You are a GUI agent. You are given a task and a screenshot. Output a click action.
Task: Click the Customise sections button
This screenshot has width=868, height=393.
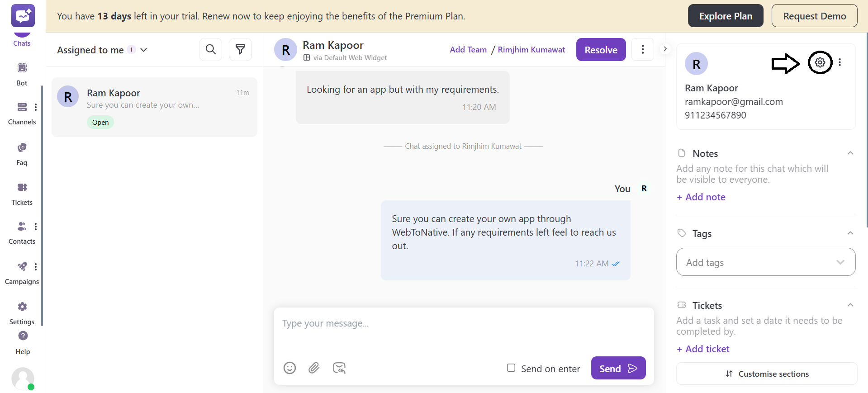pyautogui.click(x=767, y=374)
